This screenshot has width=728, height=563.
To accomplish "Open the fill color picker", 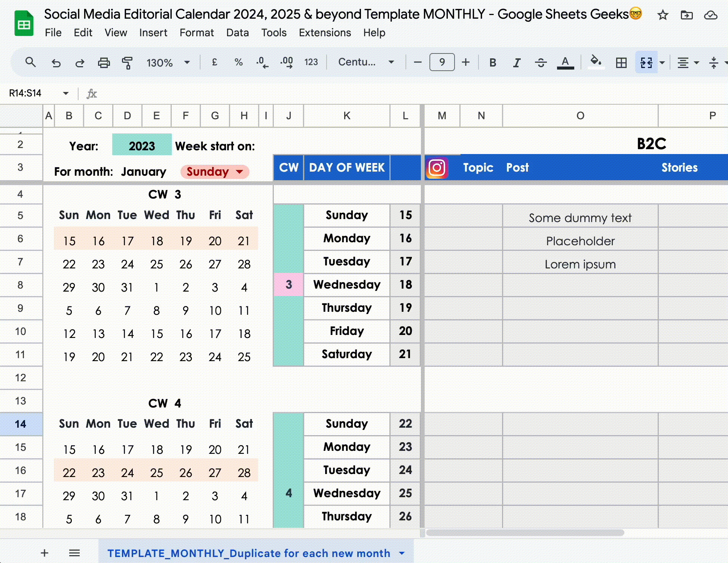I will 596,62.
